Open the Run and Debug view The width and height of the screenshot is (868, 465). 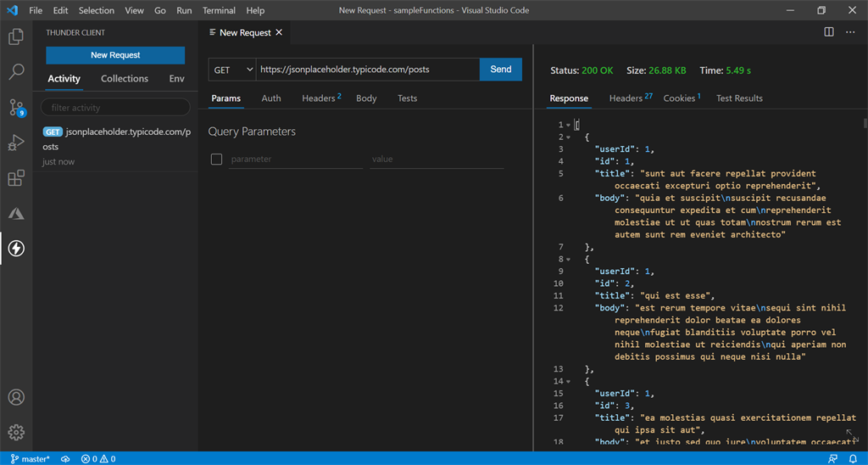pyautogui.click(x=16, y=143)
